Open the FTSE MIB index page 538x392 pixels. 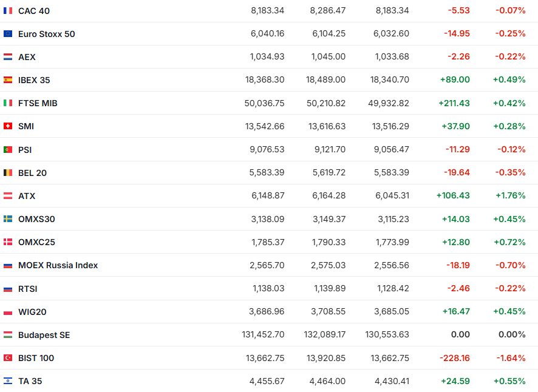[x=38, y=103]
